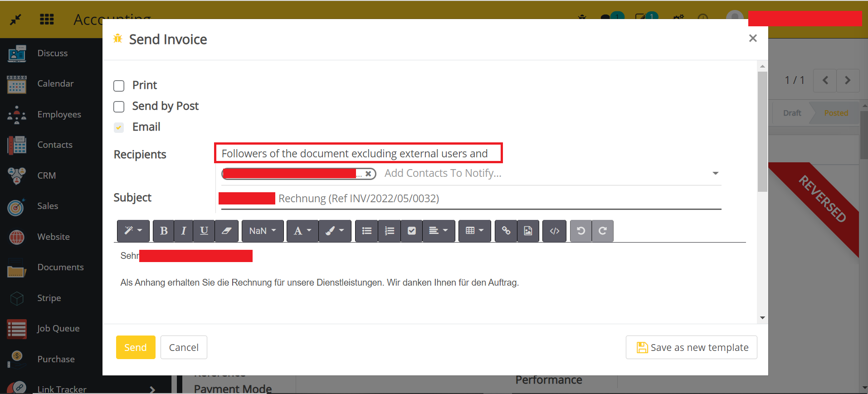The image size is (868, 394).
Task: Click the Cancel button
Action: pyautogui.click(x=184, y=347)
